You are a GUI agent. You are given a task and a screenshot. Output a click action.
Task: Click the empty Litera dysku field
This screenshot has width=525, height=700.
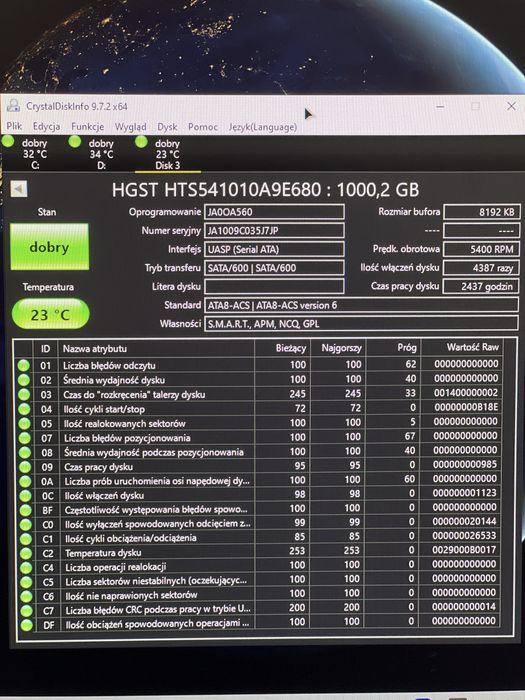[274, 286]
